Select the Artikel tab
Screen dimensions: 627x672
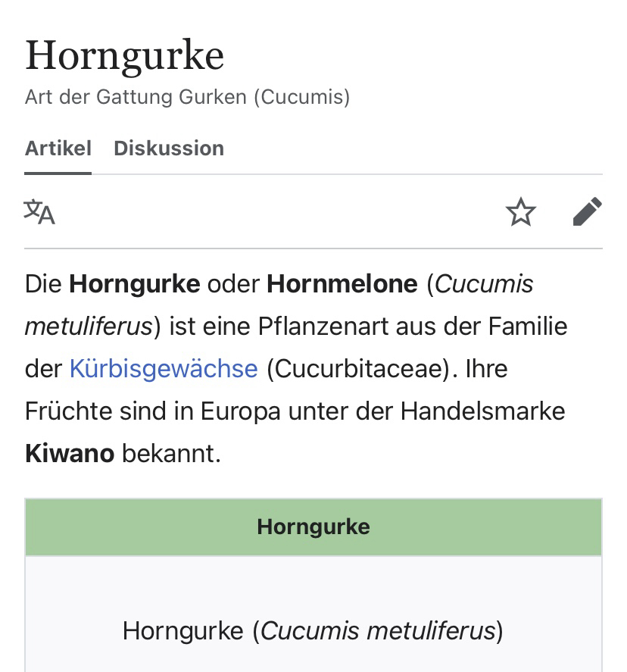[x=58, y=148]
